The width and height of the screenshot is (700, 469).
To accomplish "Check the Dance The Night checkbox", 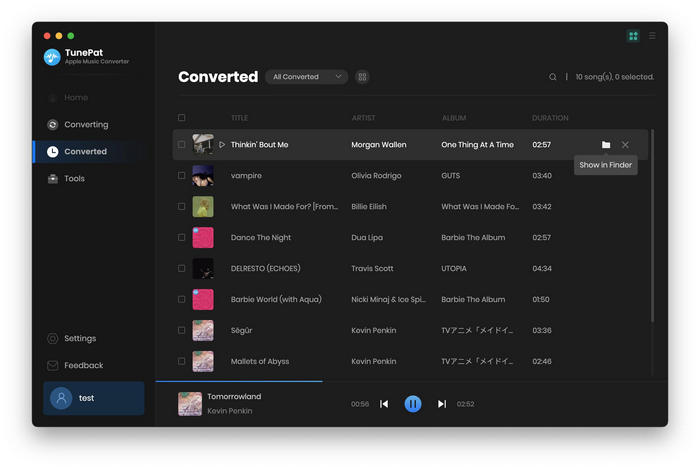I will click(181, 237).
